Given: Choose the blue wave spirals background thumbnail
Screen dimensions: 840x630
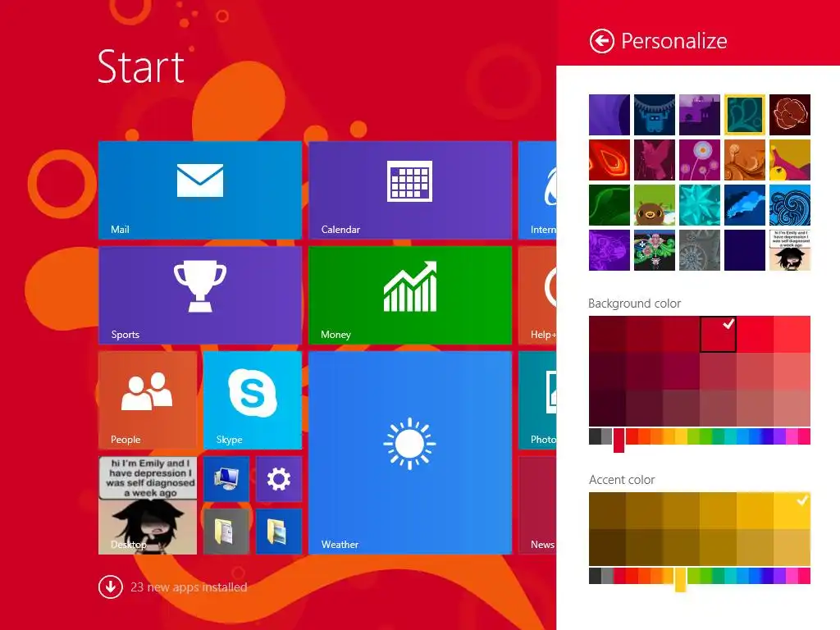Looking at the screenshot, I should coord(790,205).
